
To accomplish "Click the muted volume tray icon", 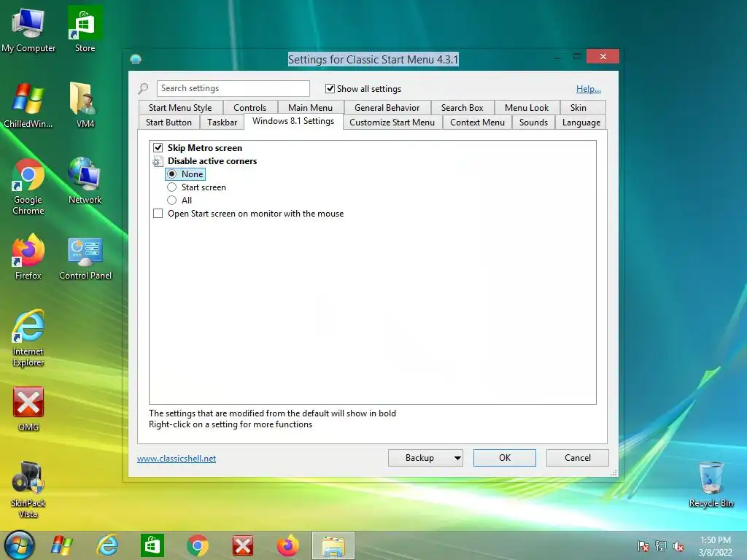I will (678, 546).
